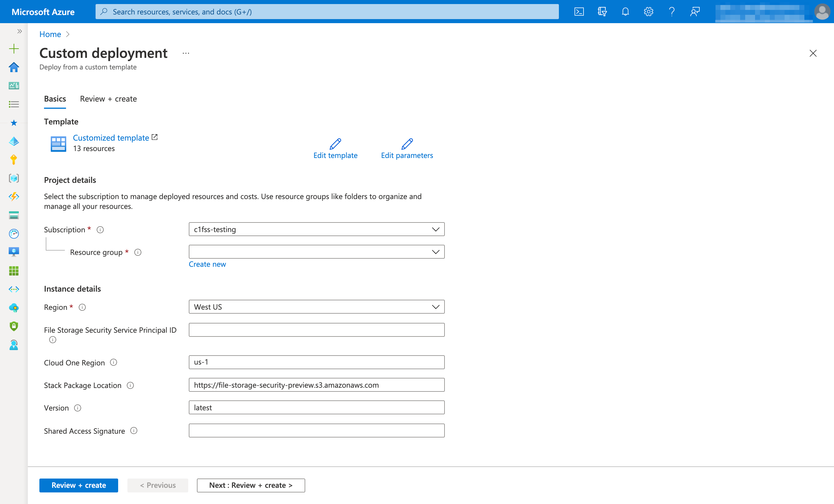Click info icon next to Subscription

(100, 230)
